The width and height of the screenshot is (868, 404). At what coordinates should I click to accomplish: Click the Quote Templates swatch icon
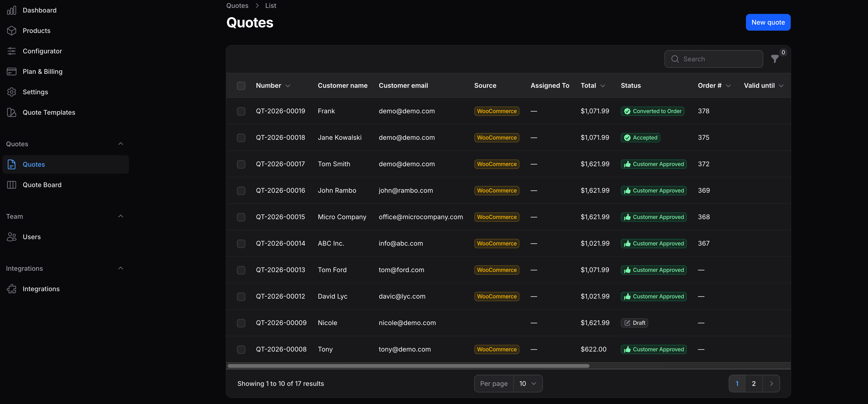click(x=11, y=112)
